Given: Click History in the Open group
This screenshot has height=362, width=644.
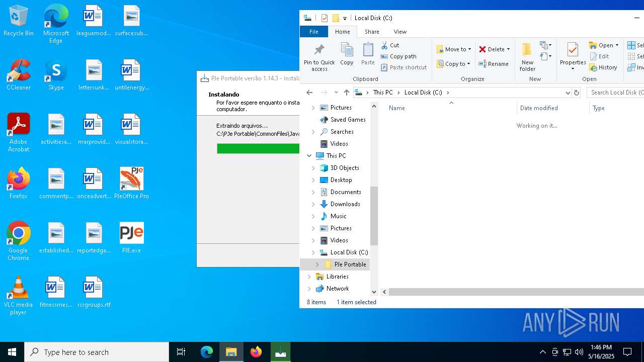Looking at the screenshot, I should point(603,67).
